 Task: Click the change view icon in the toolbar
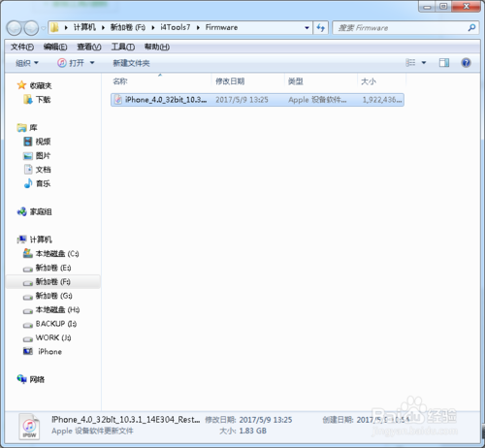point(410,62)
